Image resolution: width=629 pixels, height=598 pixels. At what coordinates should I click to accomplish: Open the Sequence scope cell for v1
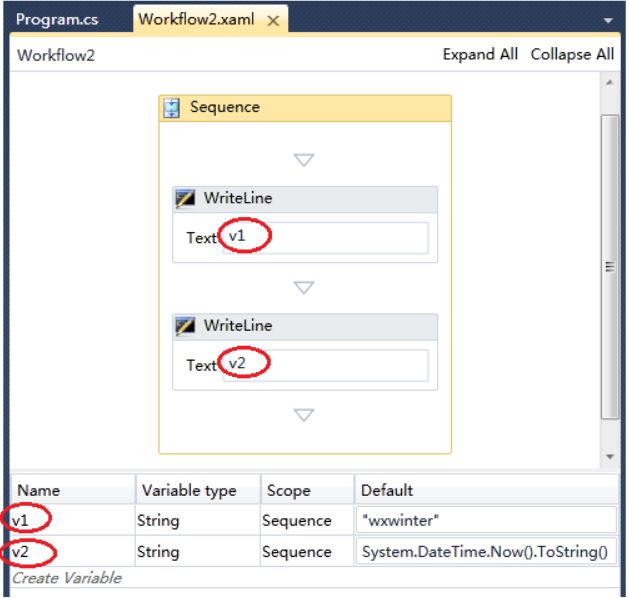[307, 520]
